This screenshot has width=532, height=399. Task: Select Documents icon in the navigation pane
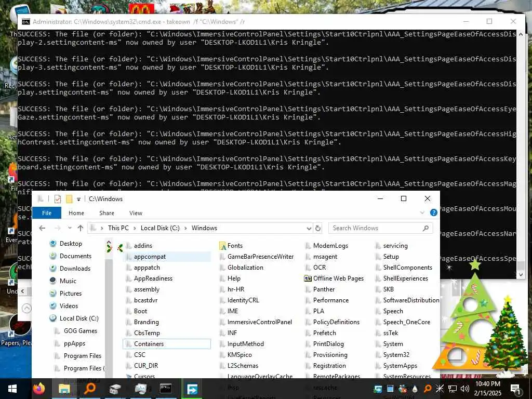coord(53,256)
